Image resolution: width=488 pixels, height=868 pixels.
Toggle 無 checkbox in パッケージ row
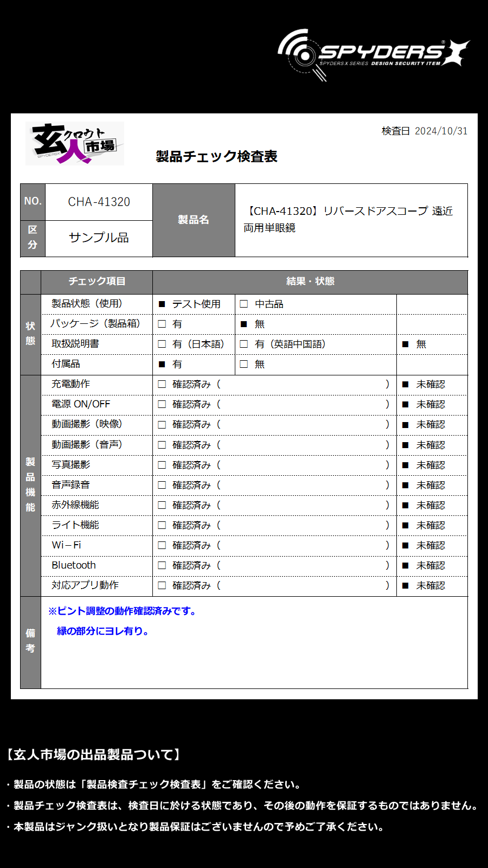(x=243, y=324)
